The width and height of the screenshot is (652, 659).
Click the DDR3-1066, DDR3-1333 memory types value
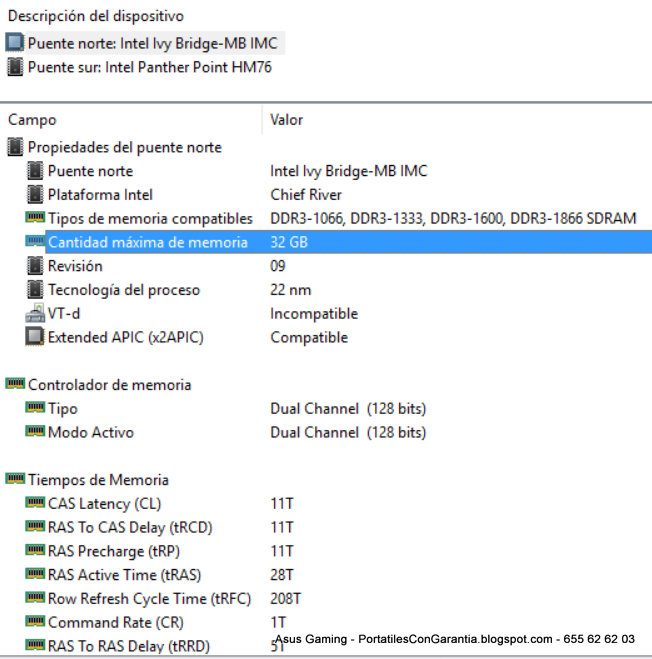coord(453,219)
